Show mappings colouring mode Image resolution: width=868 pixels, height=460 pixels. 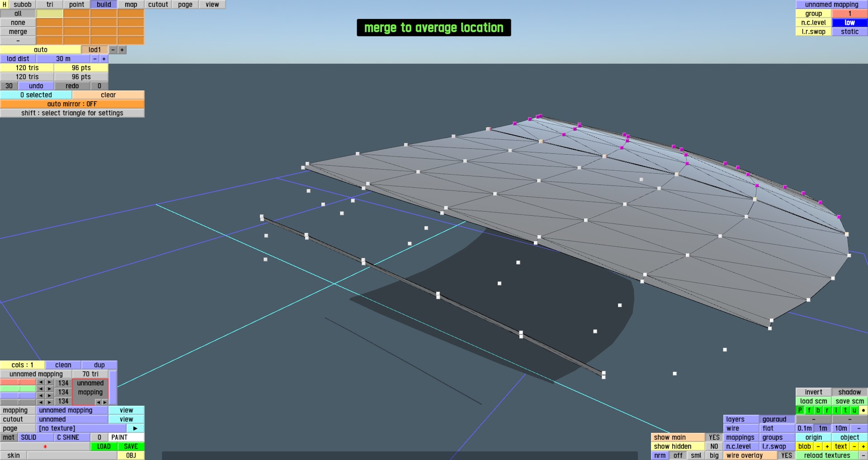741,437
